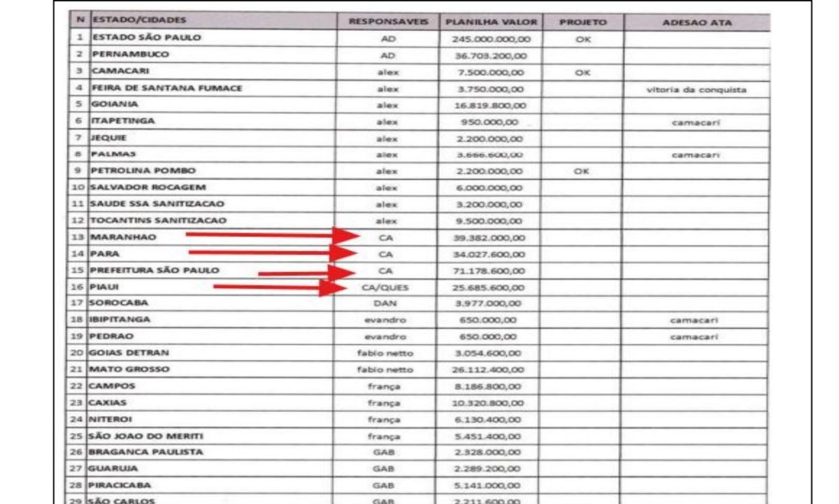Viewport: 839px width, 504px height.
Task: Click 'camacari' in the ITAPETINGA row
Action: coord(696,122)
